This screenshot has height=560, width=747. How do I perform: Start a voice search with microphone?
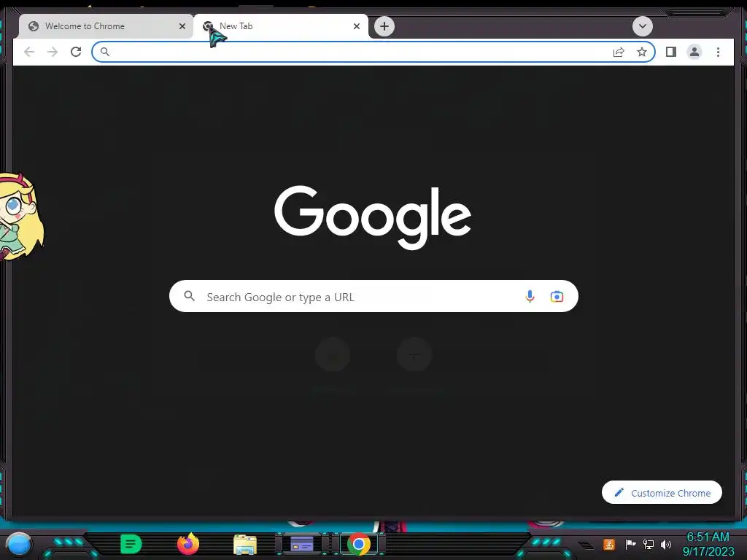coord(530,296)
